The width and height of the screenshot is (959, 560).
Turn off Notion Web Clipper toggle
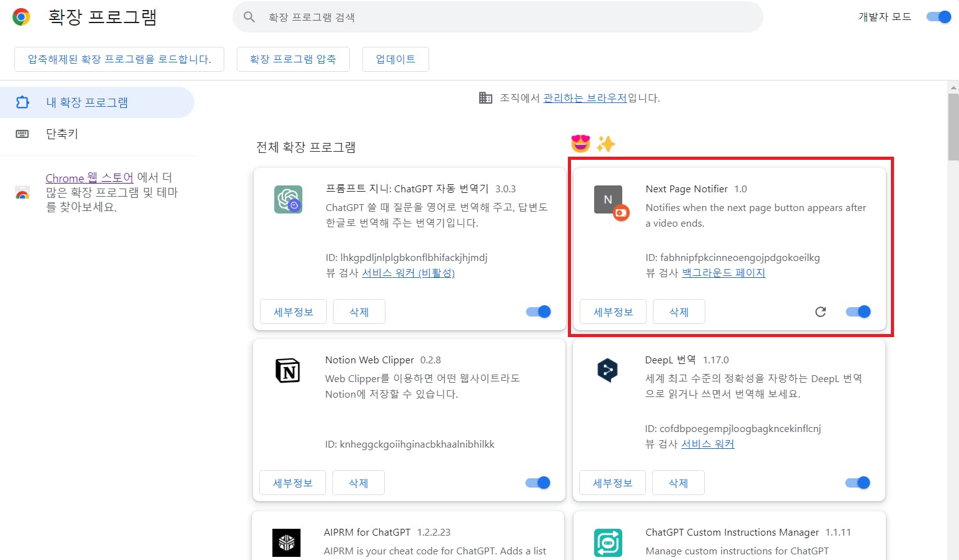(x=538, y=483)
